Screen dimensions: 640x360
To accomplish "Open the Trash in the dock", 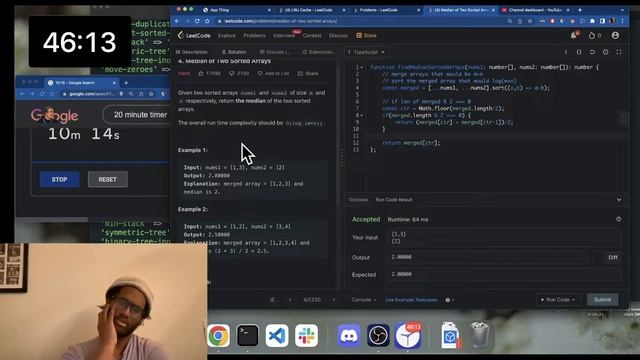I will click(480, 336).
